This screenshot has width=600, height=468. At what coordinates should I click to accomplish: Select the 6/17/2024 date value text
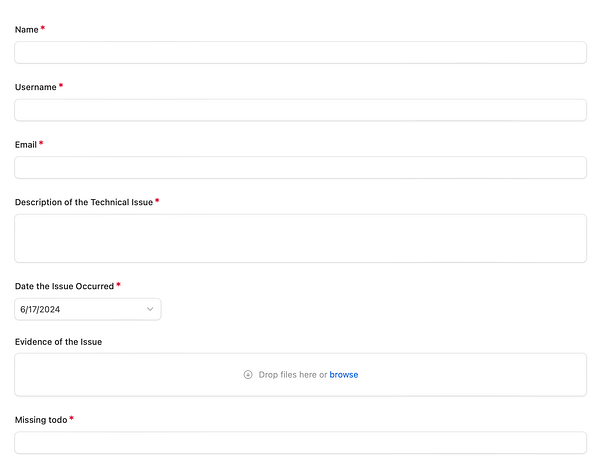click(40, 310)
